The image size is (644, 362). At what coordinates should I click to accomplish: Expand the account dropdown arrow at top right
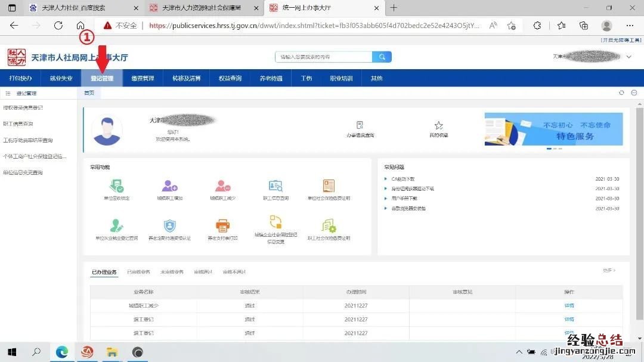click(628, 57)
